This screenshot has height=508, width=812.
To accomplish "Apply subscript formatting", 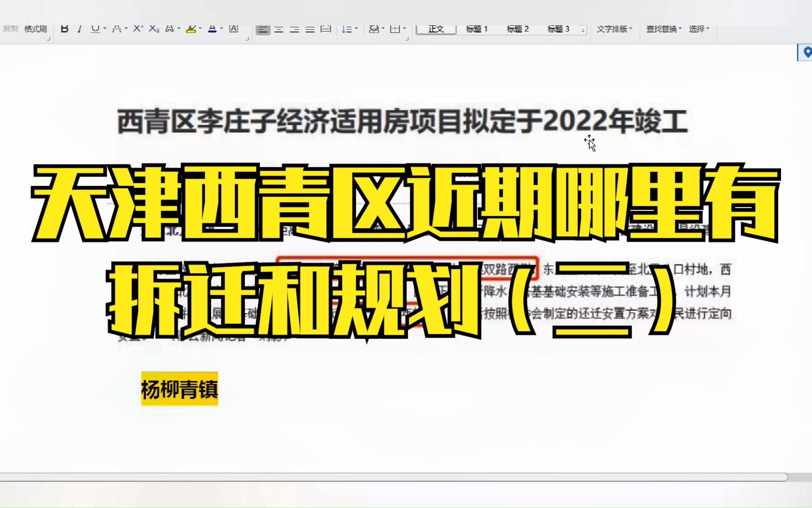I will coord(154,29).
